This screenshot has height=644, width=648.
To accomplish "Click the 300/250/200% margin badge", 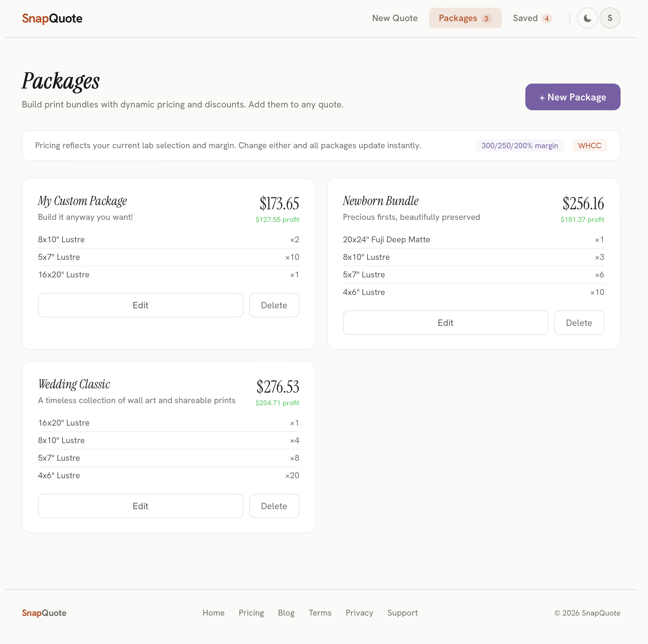I will pos(520,145).
